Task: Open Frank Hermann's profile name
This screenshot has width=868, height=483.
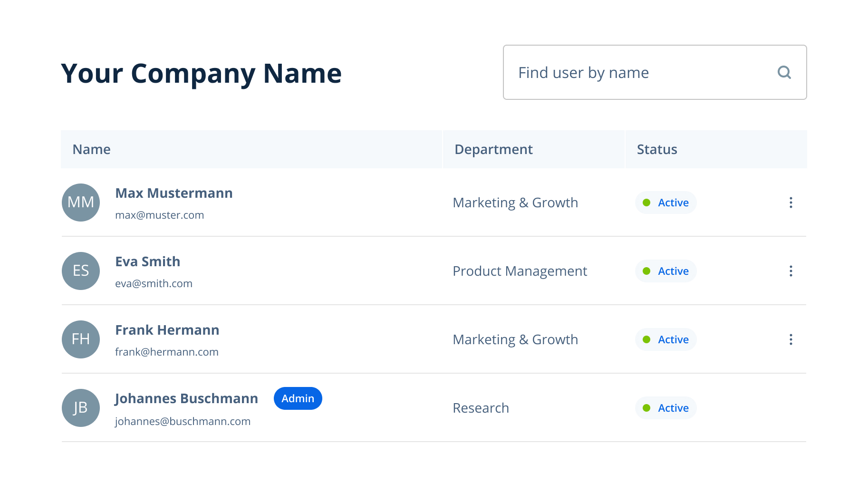Action: (167, 330)
